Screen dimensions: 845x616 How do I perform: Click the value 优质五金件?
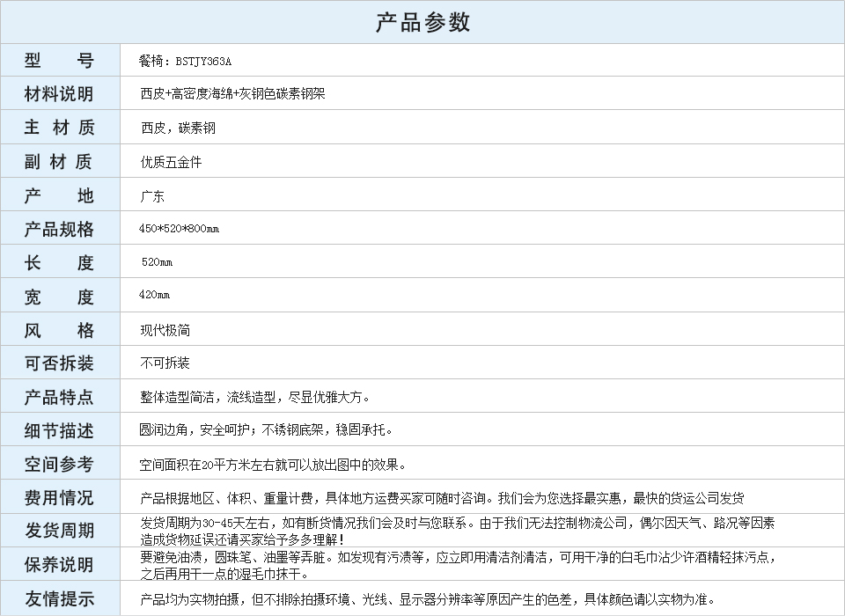172,162
